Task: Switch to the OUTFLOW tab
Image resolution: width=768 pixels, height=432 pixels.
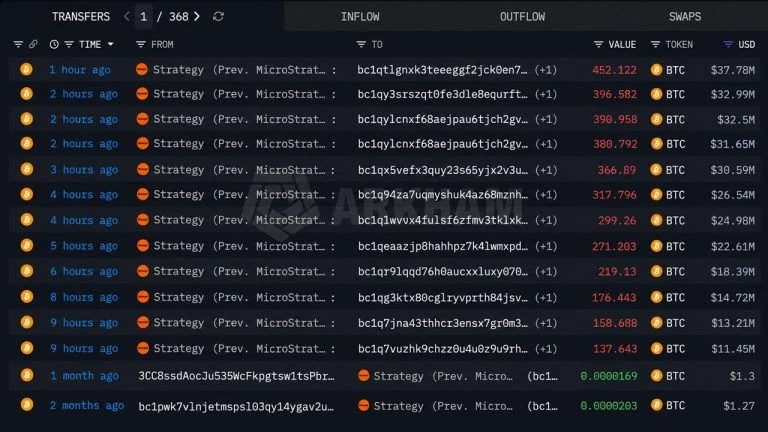Action: 522,17
